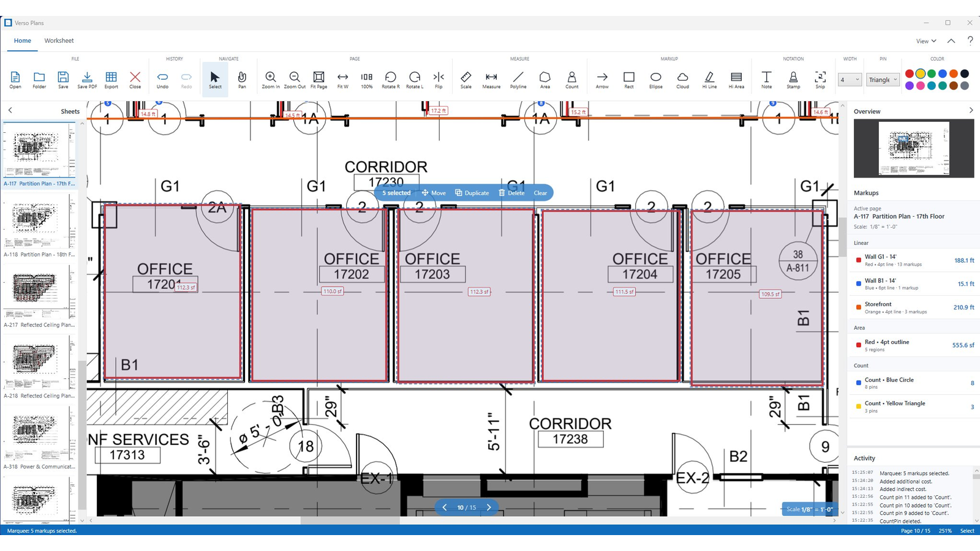Screen dimensions: 980x551
Task: Select the Ellipse markup tool
Action: tap(655, 80)
